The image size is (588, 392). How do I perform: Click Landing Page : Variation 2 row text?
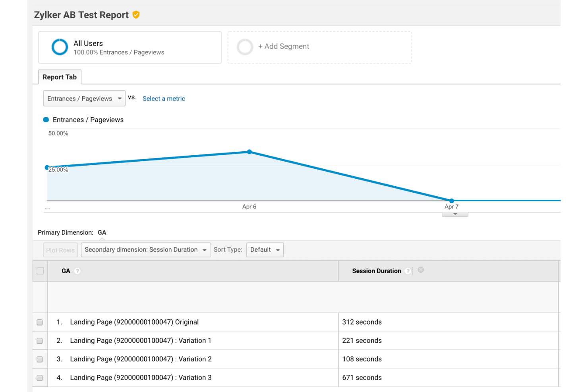(x=141, y=359)
